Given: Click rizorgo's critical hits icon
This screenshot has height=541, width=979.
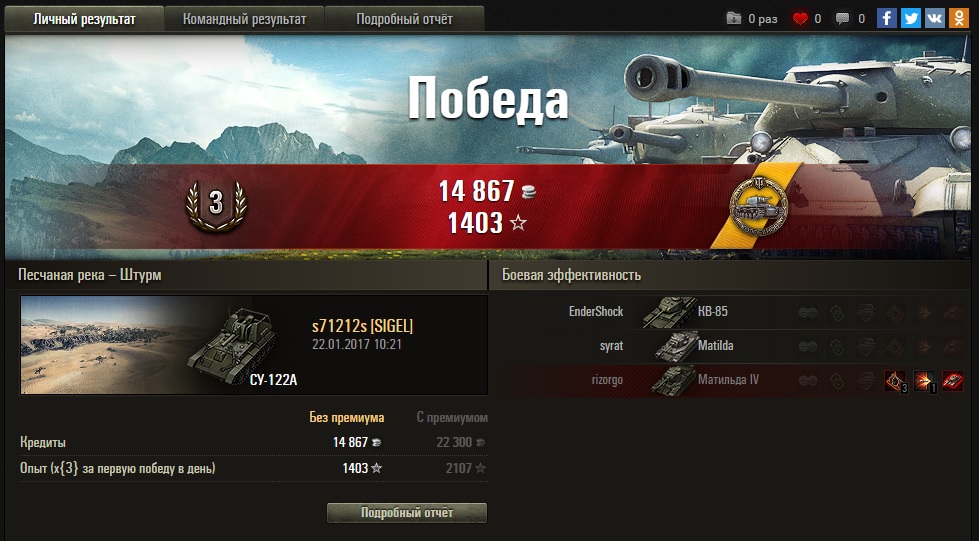Looking at the screenshot, I should [x=895, y=381].
